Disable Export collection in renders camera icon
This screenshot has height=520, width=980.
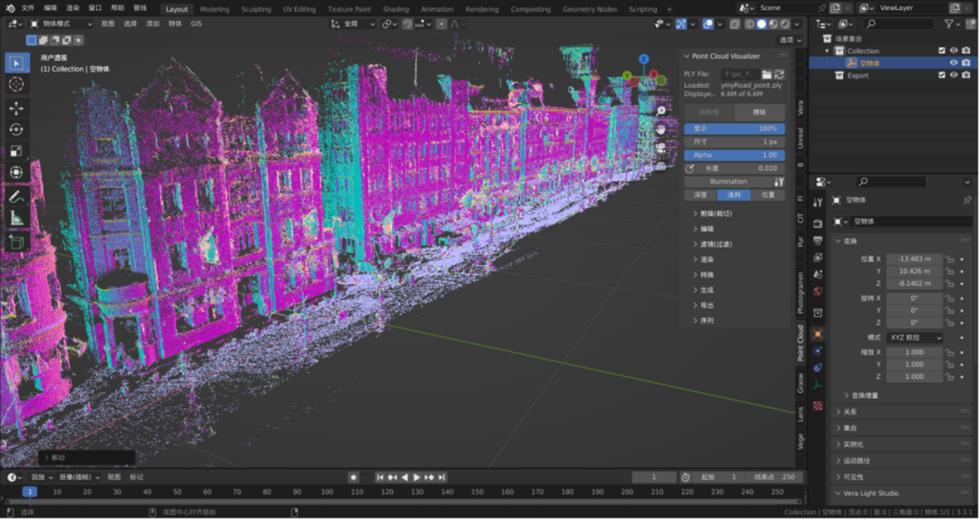point(966,75)
